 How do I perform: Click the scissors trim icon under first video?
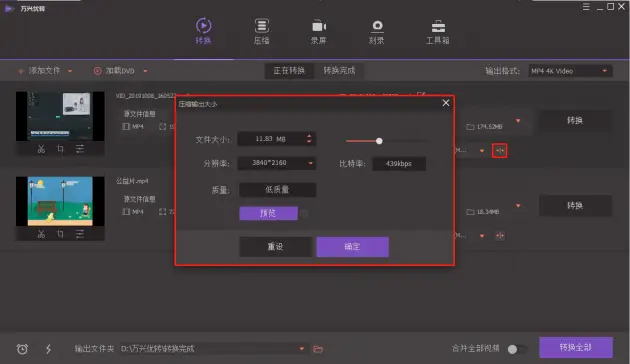tap(41, 149)
